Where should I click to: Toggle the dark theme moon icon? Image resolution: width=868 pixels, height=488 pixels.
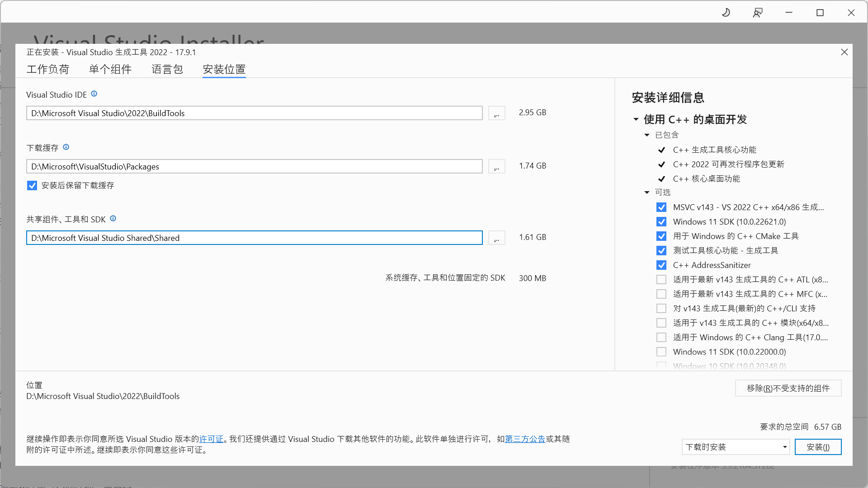point(726,13)
